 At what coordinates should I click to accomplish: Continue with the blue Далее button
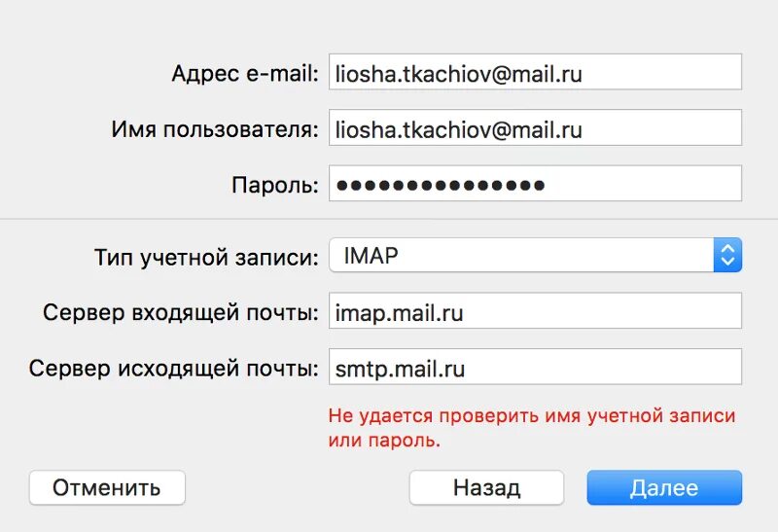[x=664, y=488]
